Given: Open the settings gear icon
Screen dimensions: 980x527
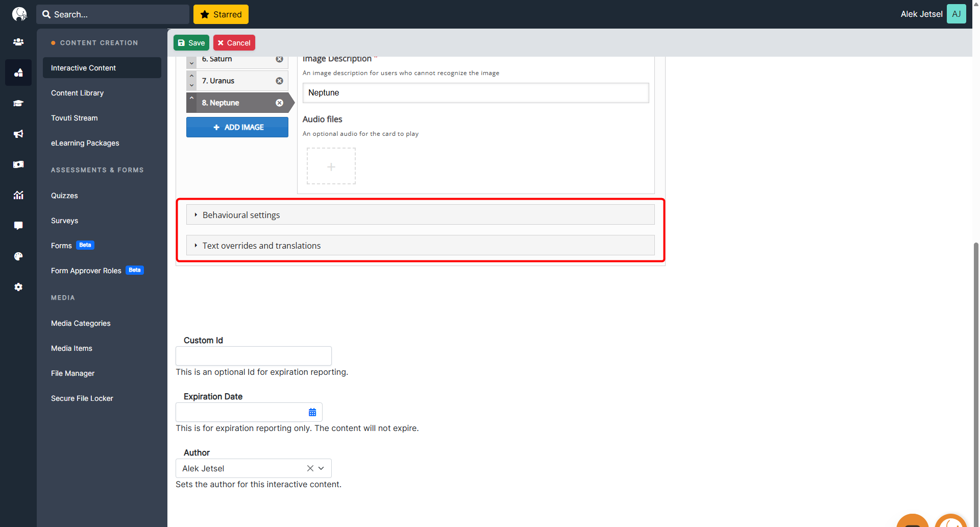Looking at the screenshot, I should [x=18, y=287].
